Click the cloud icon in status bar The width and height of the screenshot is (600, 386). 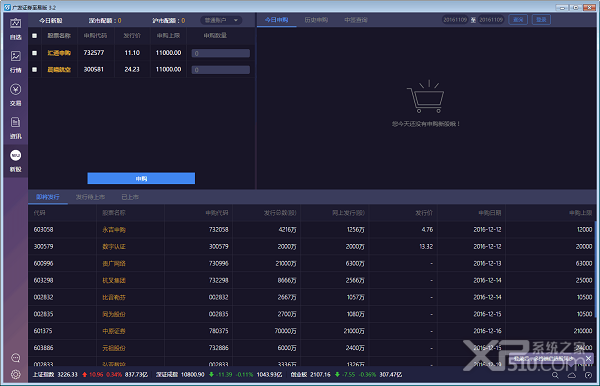572,375
